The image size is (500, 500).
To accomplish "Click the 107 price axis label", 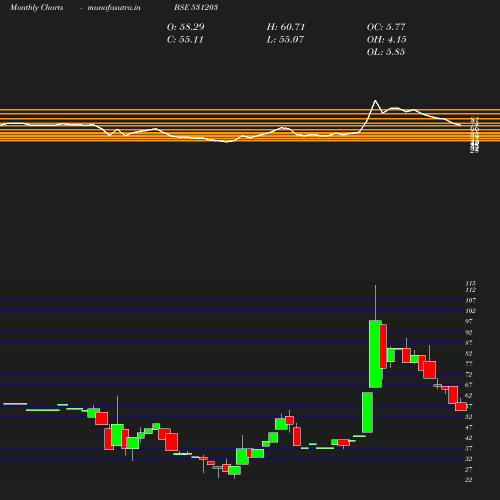I will [470, 300].
